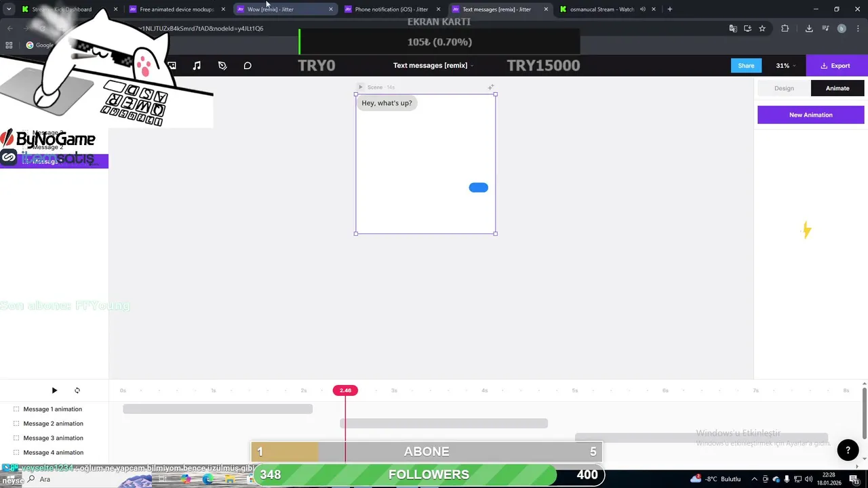Open the Chrome profile avatar
The image size is (868, 488).
[x=842, y=28]
